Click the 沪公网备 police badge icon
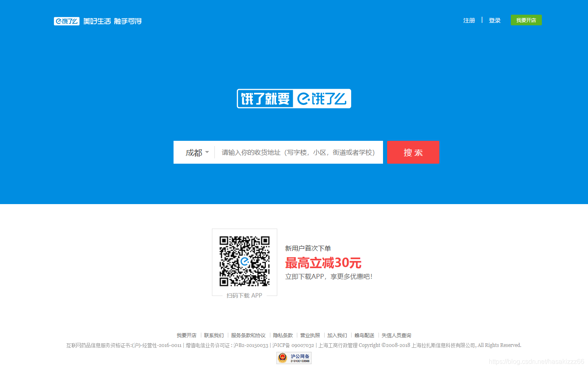588x369 pixels. [294, 358]
